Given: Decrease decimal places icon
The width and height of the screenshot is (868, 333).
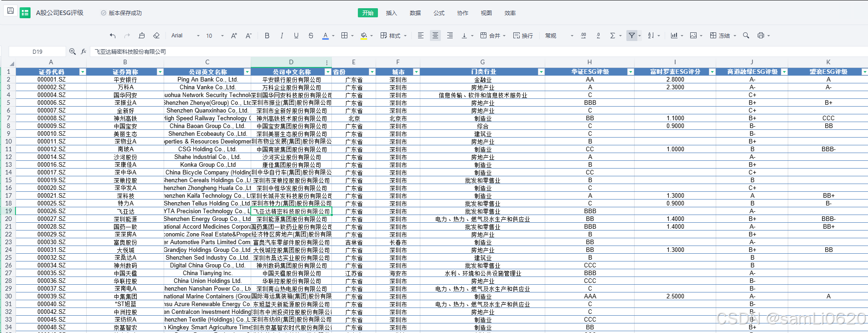Looking at the screenshot, I should coord(598,36).
